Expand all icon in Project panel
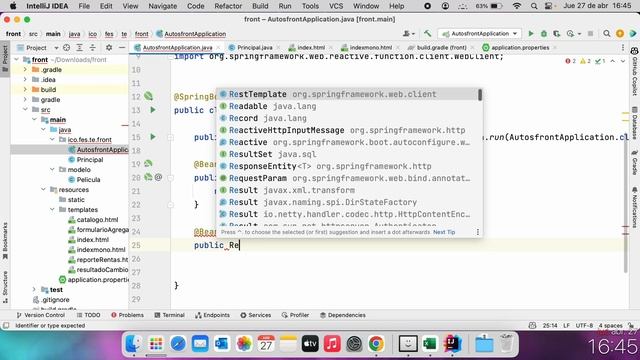 pos(80,48)
